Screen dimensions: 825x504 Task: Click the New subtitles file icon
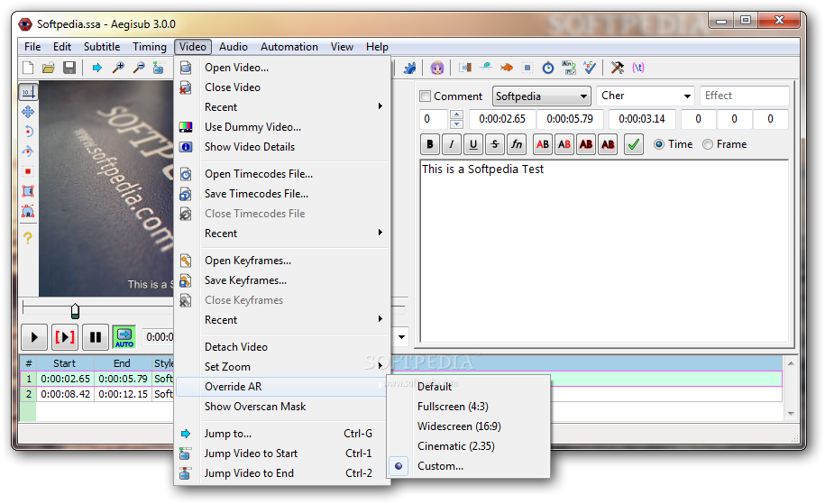click(x=28, y=68)
